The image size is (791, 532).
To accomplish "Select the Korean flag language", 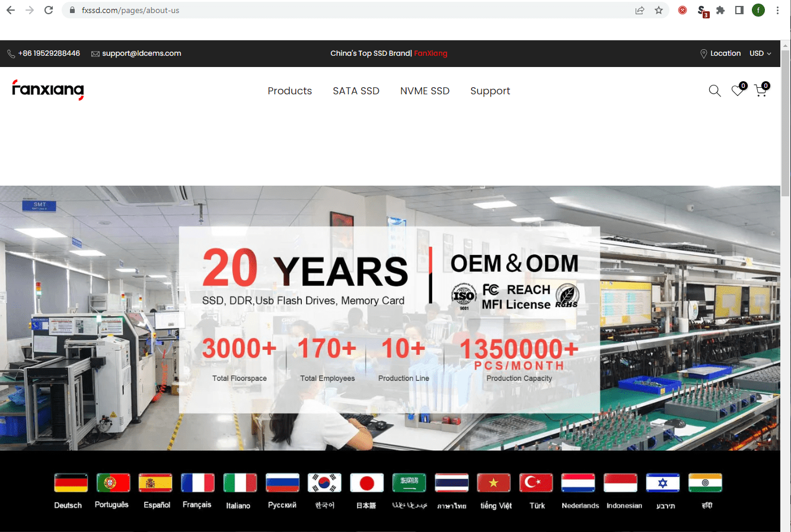I will 324,483.
